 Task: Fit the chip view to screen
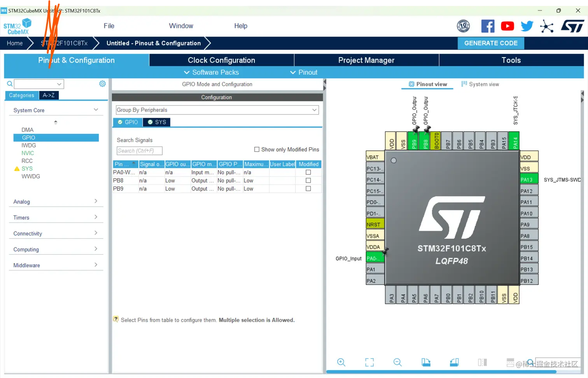coord(369,362)
